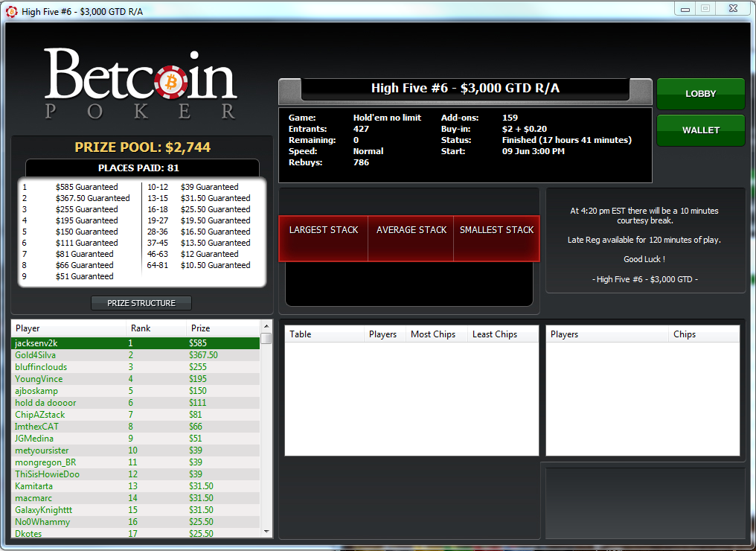756x551 pixels.
Task: Click the Buy-in value $2 + $0.20
Action: (x=525, y=129)
